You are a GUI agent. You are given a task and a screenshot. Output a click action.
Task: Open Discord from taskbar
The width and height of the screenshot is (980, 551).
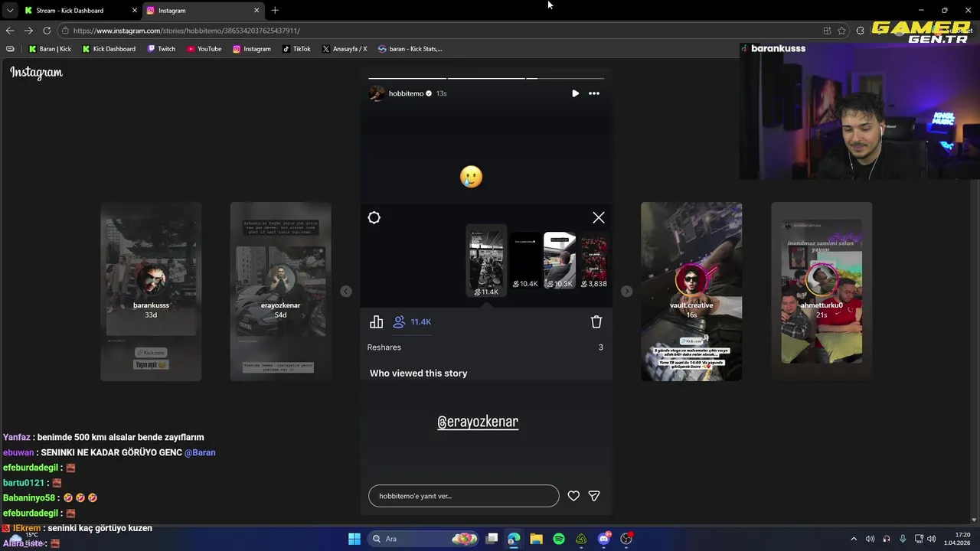(x=604, y=539)
